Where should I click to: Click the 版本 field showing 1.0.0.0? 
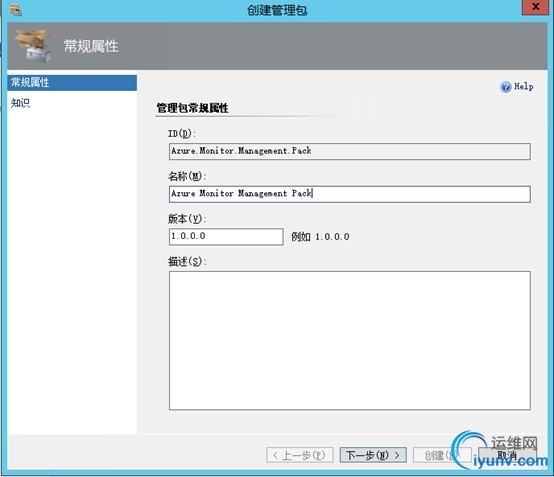[226, 236]
